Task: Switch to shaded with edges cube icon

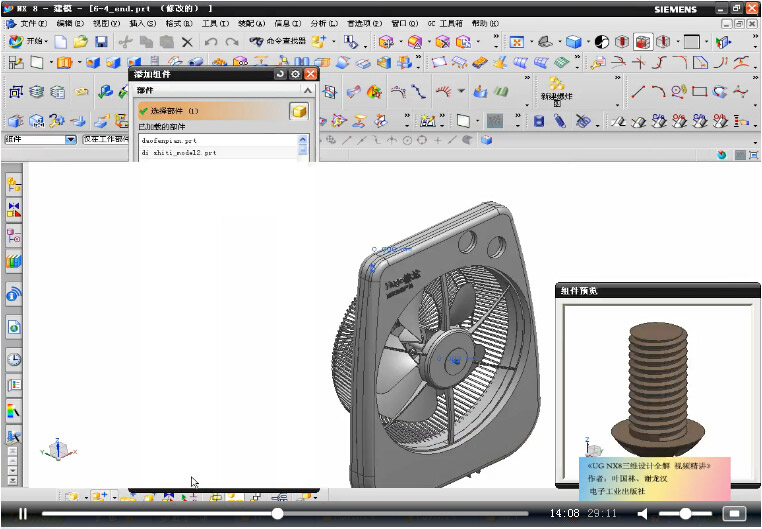Action: [x=574, y=42]
